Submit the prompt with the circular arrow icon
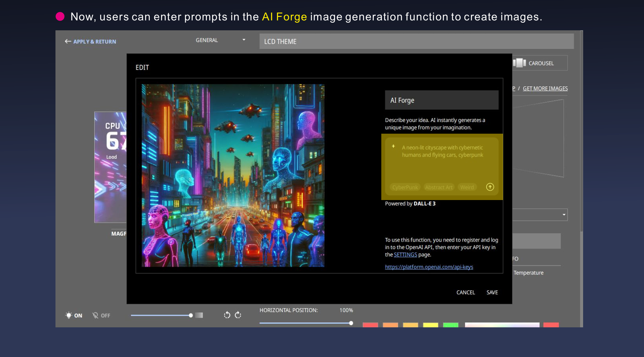Viewport: 644px width, 357px height. (490, 187)
